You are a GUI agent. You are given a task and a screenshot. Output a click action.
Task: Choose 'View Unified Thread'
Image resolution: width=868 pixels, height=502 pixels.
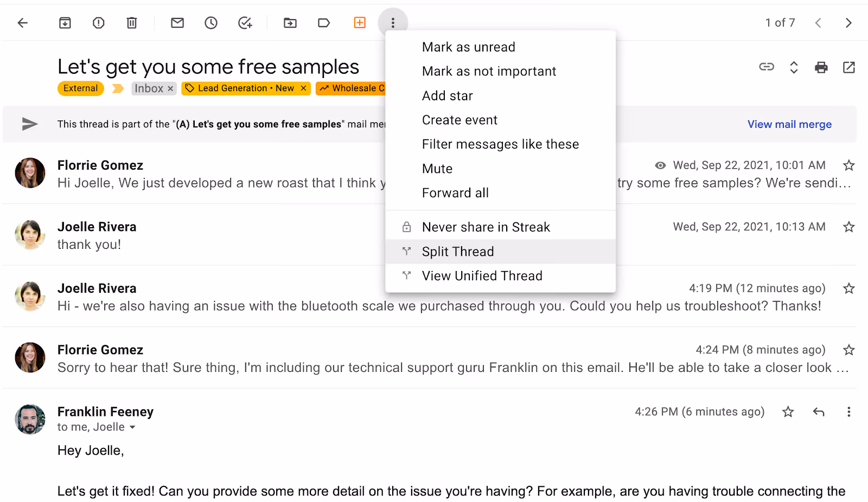[x=500, y=276]
